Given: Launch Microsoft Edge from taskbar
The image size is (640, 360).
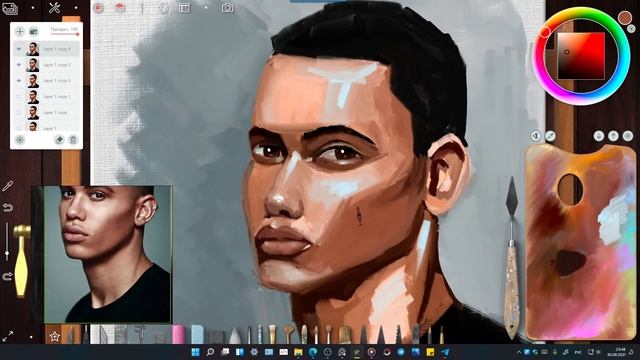Looking at the screenshot, I should [x=313, y=352].
